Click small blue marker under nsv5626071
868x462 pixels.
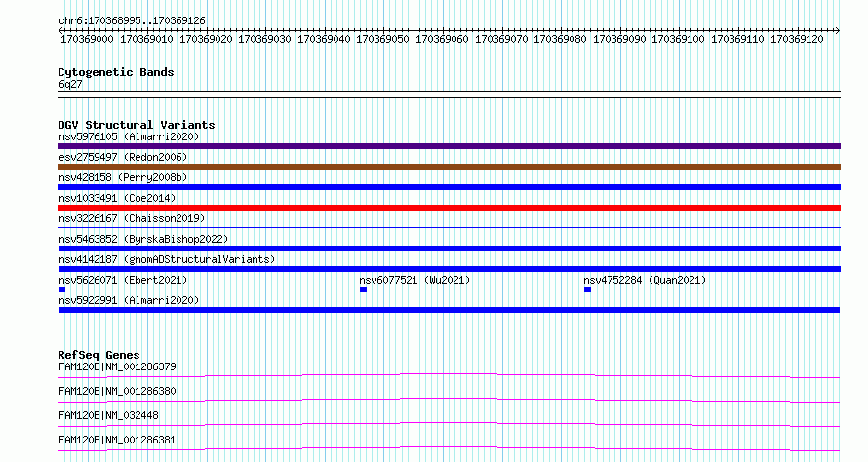coord(62,289)
